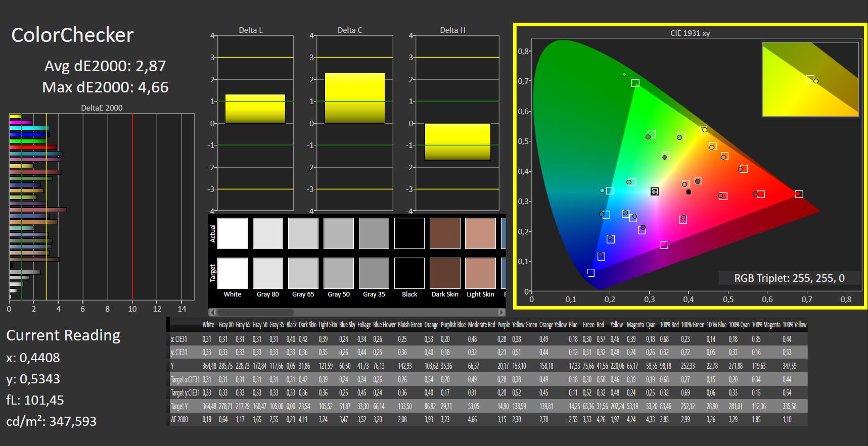The width and height of the screenshot is (868, 446).
Task: Click the Yellow Green column header
Action: tap(524, 325)
